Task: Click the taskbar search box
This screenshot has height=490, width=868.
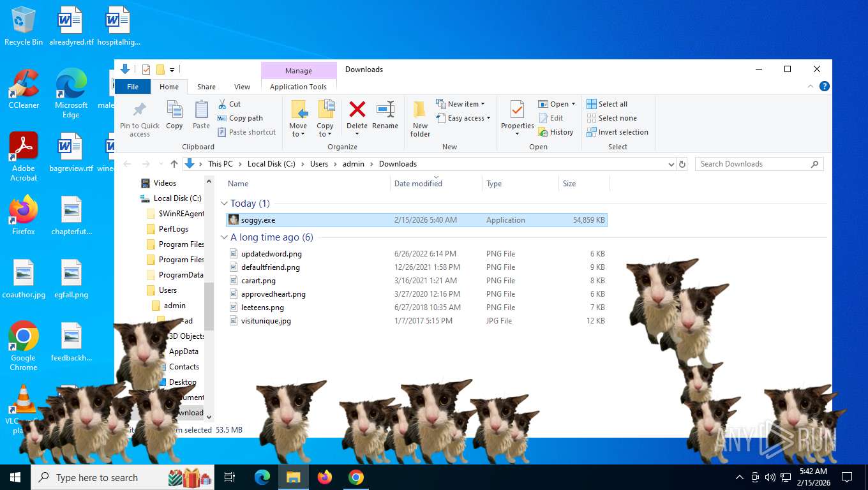Action: pyautogui.click(x=123, y=477)
